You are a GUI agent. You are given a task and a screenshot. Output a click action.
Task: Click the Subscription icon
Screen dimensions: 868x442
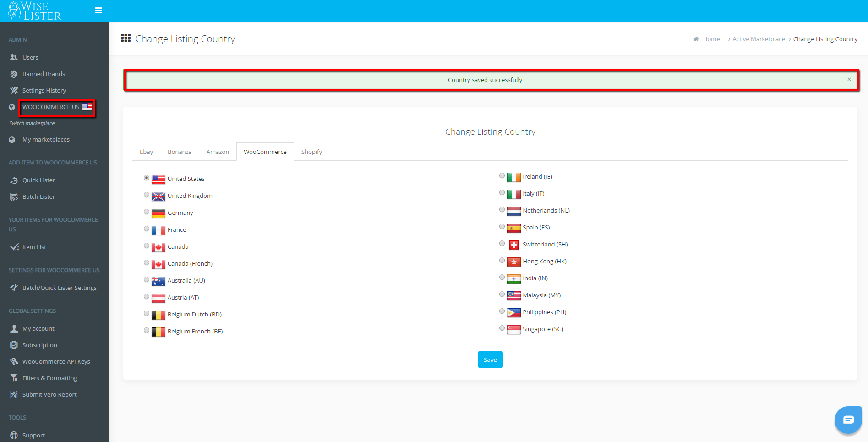point(14,345)
